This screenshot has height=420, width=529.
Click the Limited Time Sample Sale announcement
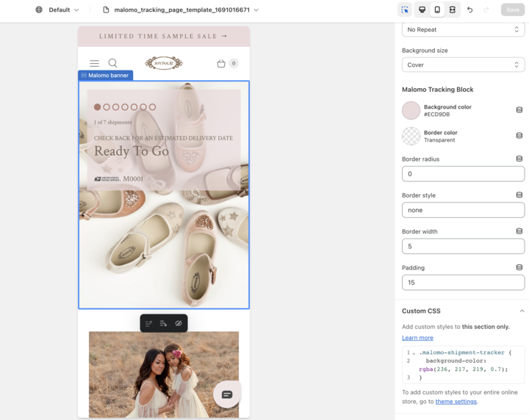[164, 37]
